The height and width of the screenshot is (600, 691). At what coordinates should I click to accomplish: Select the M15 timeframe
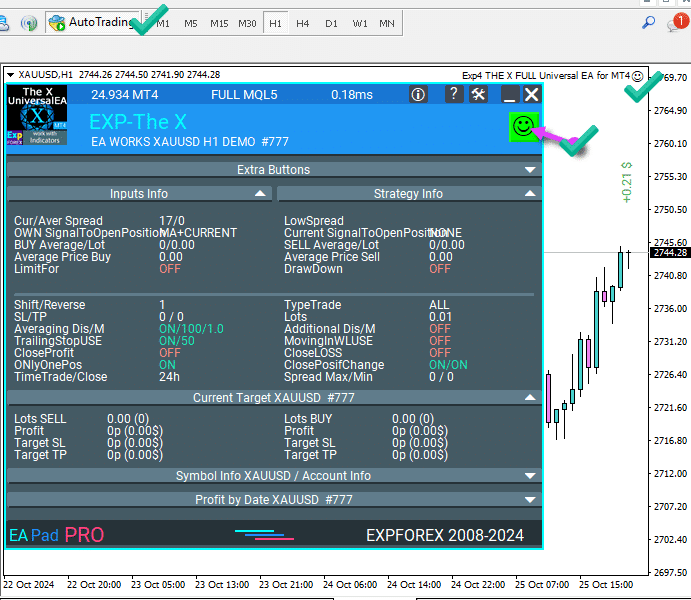219,23
